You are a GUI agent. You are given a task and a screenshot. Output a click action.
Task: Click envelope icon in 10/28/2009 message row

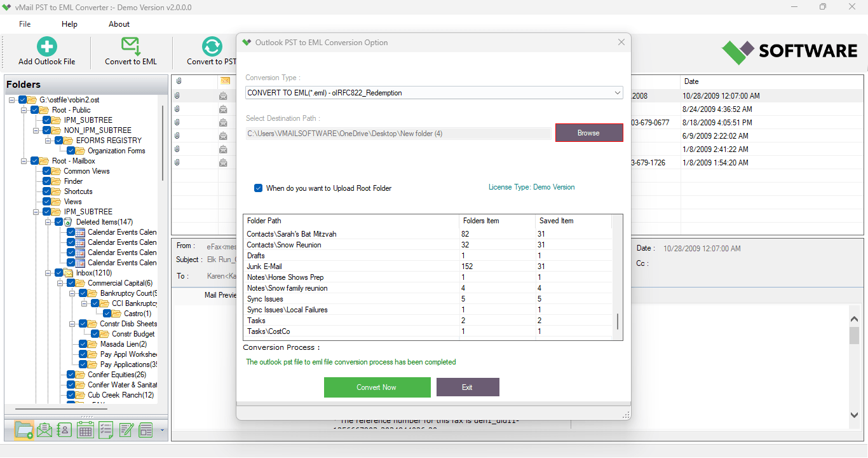pyautogui.click(x=224, y=96)
